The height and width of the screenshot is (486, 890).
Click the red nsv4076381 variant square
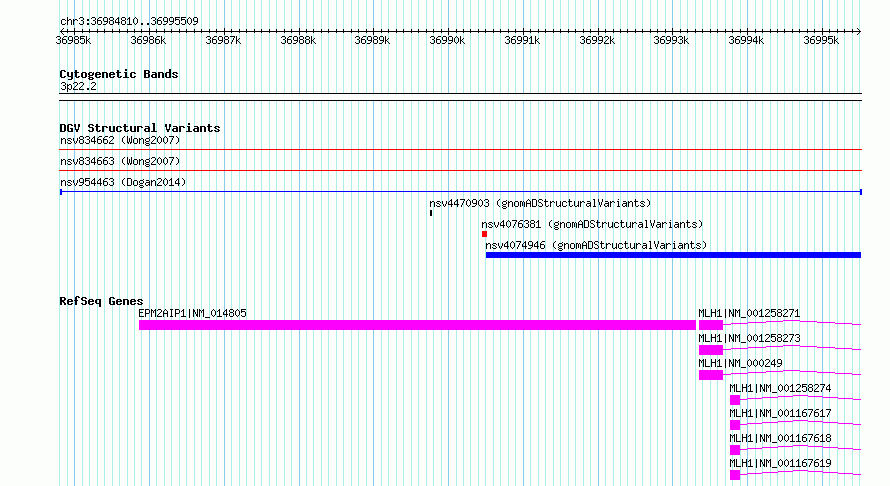click(x=484, y=234)
